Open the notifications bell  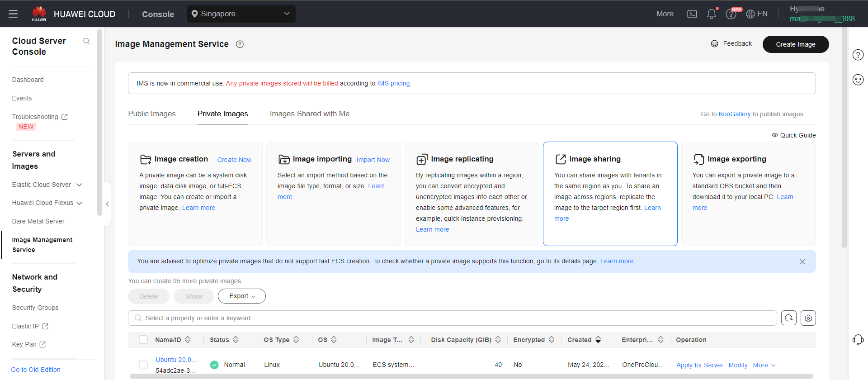(711, 14)
